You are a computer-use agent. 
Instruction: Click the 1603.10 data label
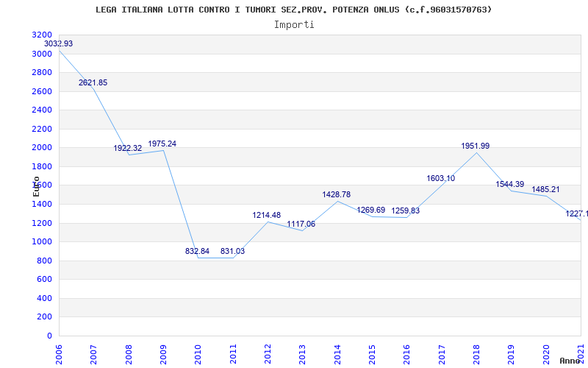[440, 178]
